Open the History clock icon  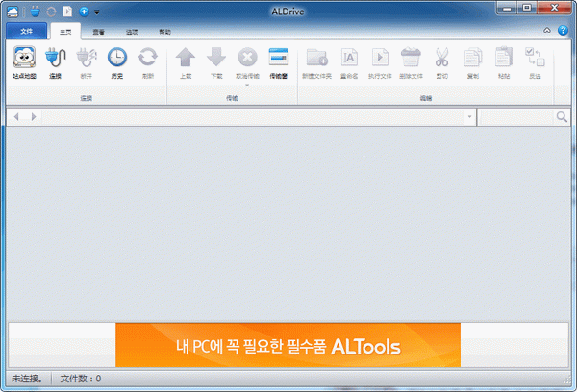click(x=117, y=58)
